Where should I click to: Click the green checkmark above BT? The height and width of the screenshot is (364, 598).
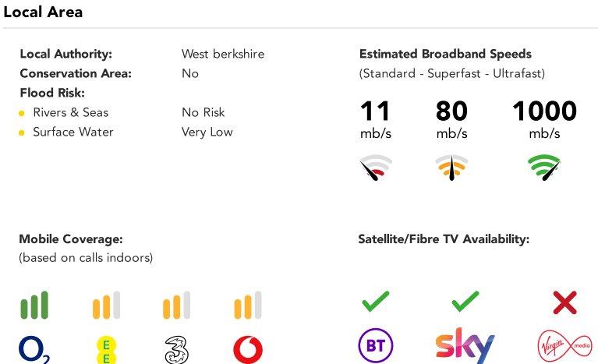[x=376, y=302]
